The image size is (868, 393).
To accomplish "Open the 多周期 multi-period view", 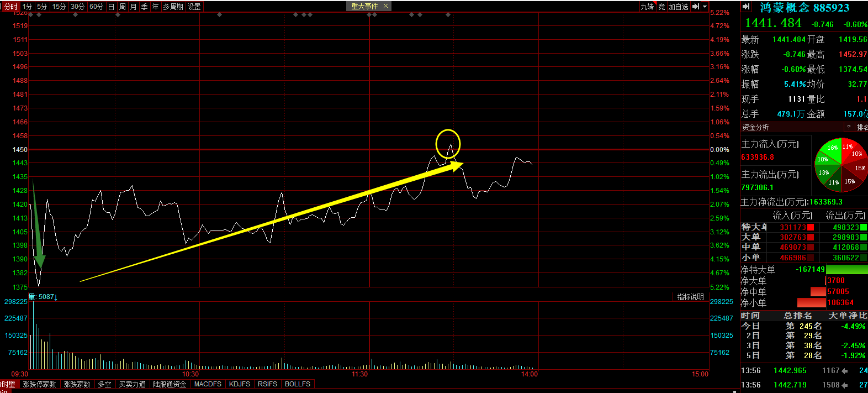I will click(173, 7).
